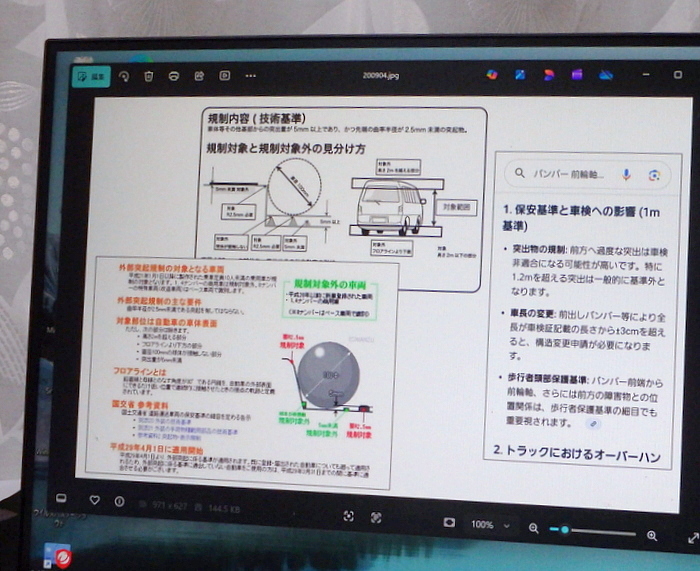This screenshot has height=571, width=700.
Task: Start slideshow from the toolbar icon
Action: pos(225,75)
